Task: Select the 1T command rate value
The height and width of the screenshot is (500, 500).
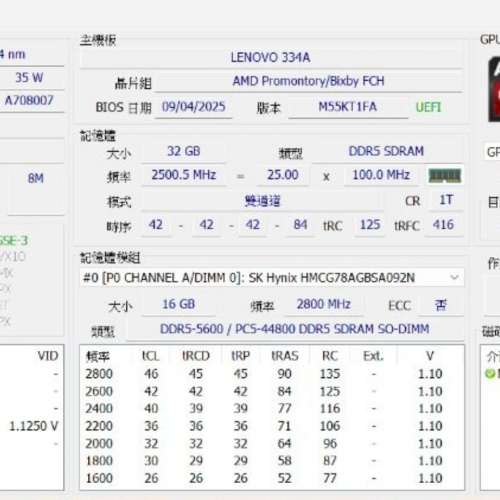Action: pos(446,200)
